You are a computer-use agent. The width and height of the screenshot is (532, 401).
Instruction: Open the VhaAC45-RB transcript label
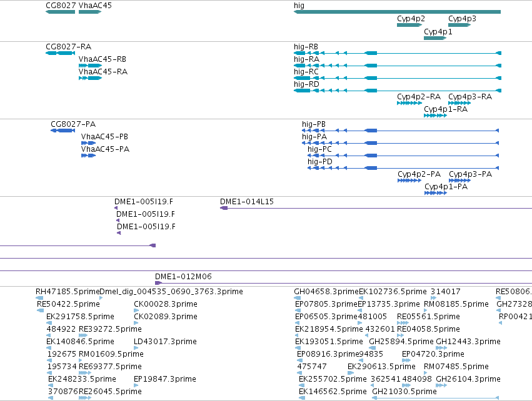(103, 59)
